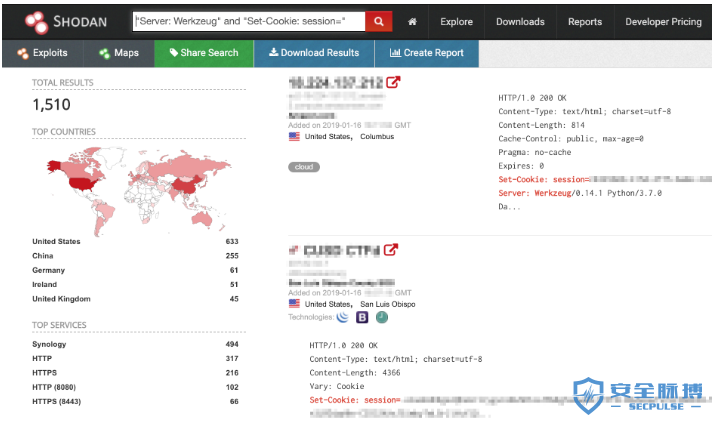Click the Create Report button
The height and width of the screenshot is (431, 722).
427,53
